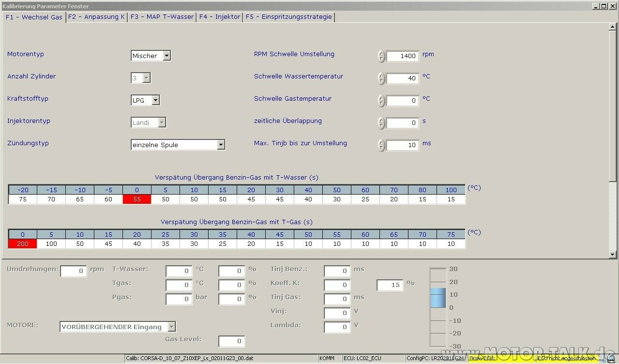The height and width of the screenshot is (364, 619).
Task: Click the Tinj Gas ms field
Action: 337,299
